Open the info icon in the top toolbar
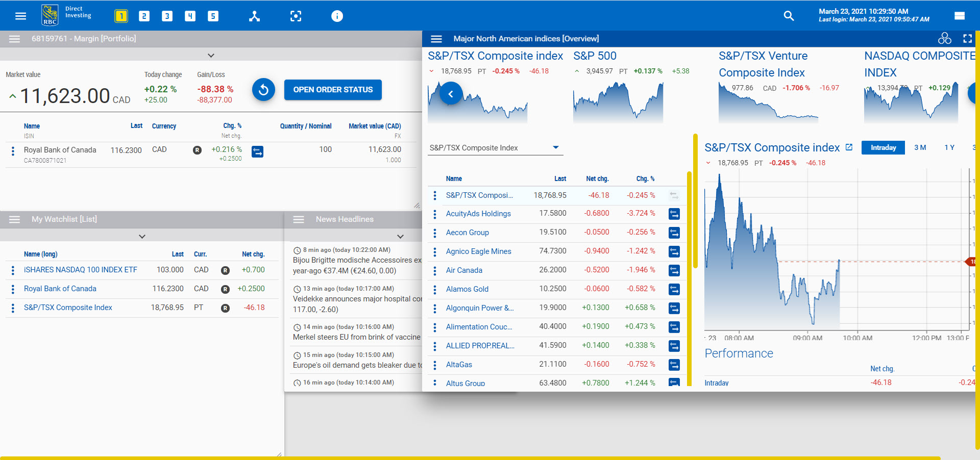980x460 pixels. click(337, 16)
